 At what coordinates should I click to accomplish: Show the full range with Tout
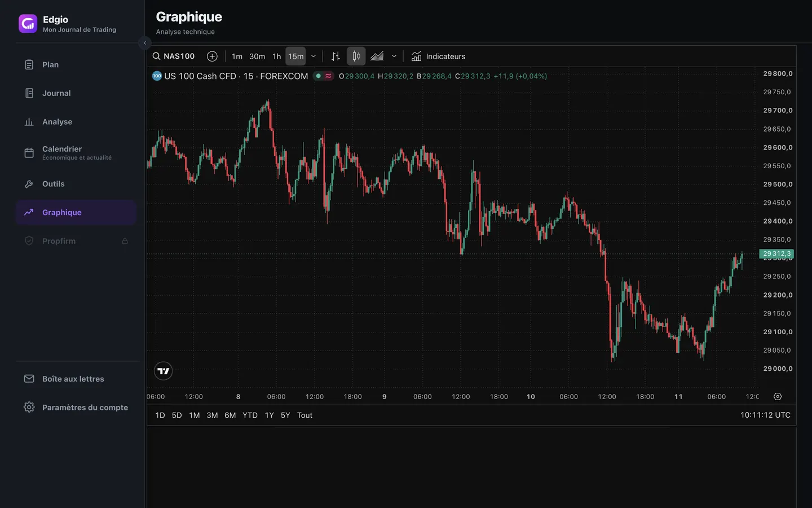point(304,415)
